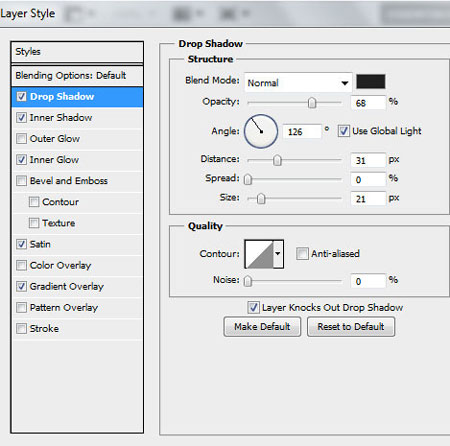
Task: Uncheck the Gradient Overlay checkbox
Action: 22,286
